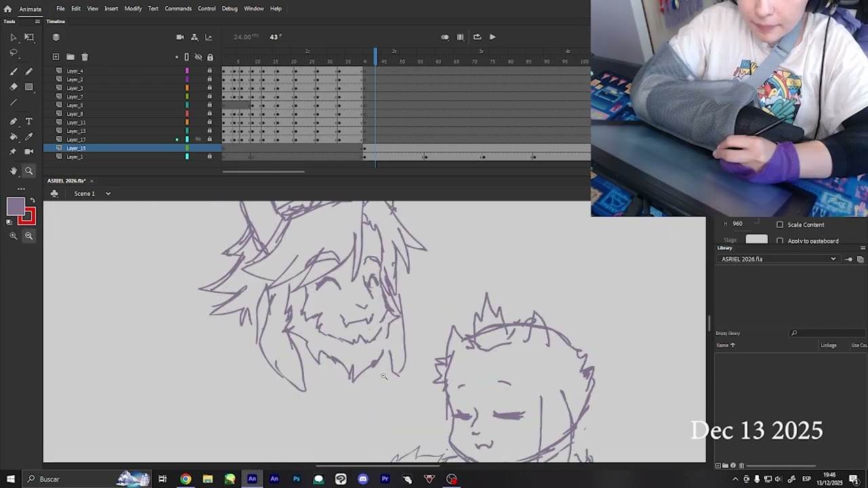Sort library by Name column
This screenshot has height=488, width=868.
[x=726, y=345]
